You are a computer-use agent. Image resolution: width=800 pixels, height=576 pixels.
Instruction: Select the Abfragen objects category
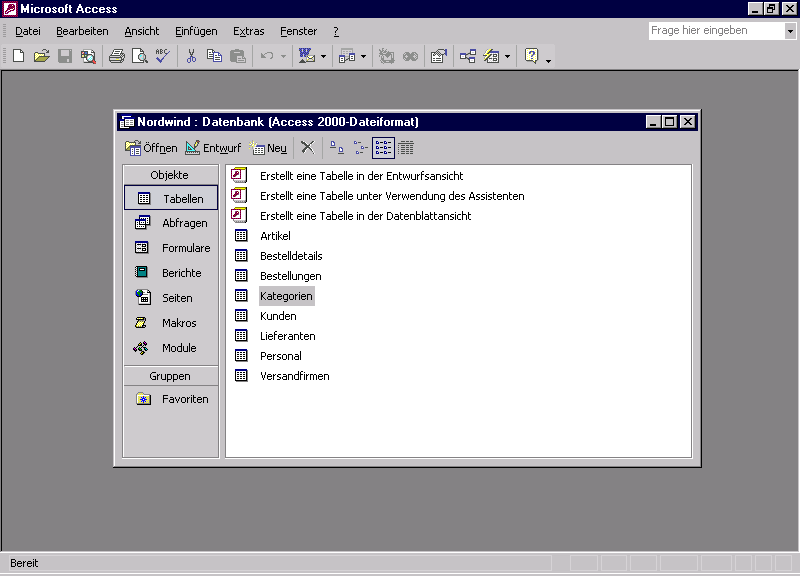click(x=171, y=223)
